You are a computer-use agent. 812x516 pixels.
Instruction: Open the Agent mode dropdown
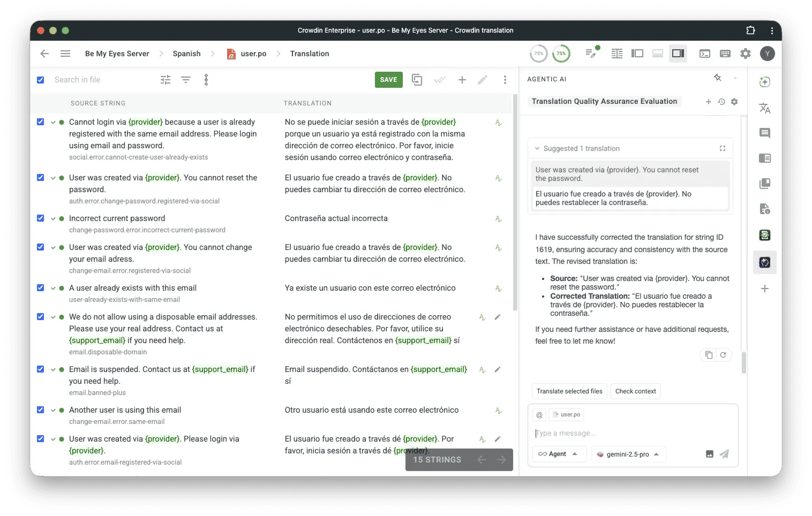tap(559, 454)
